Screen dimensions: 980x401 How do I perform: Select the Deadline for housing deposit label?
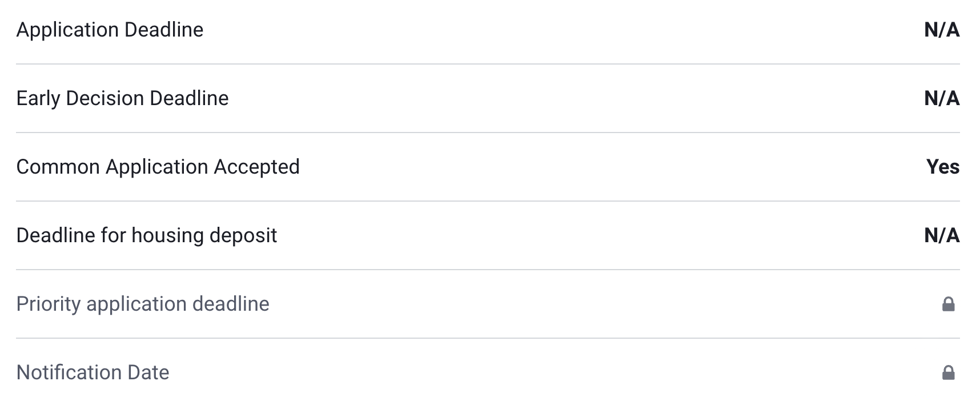point(146,235)
